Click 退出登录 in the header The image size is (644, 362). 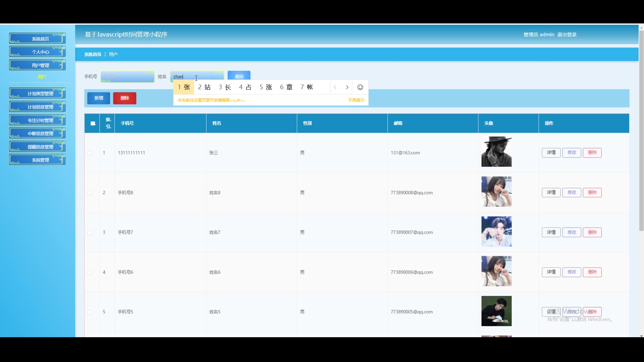(x=567, y=35)
